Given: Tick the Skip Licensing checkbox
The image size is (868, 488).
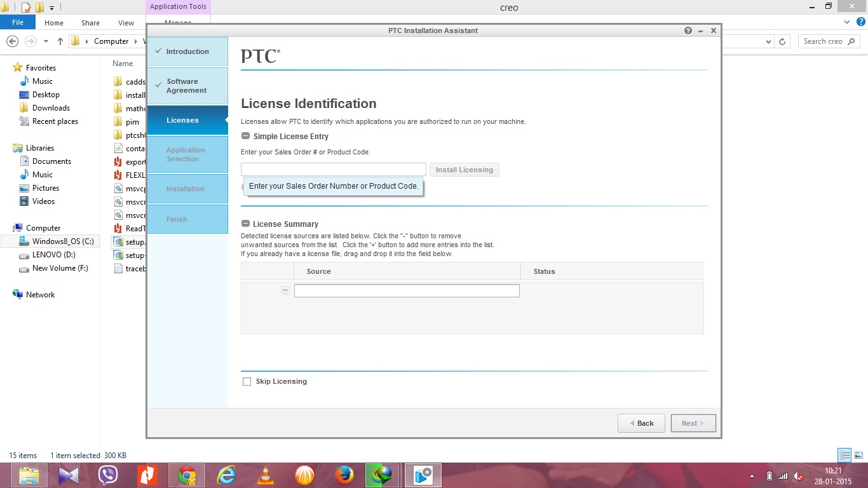Looking at the screenshot, I should click(x=247, y=382).
